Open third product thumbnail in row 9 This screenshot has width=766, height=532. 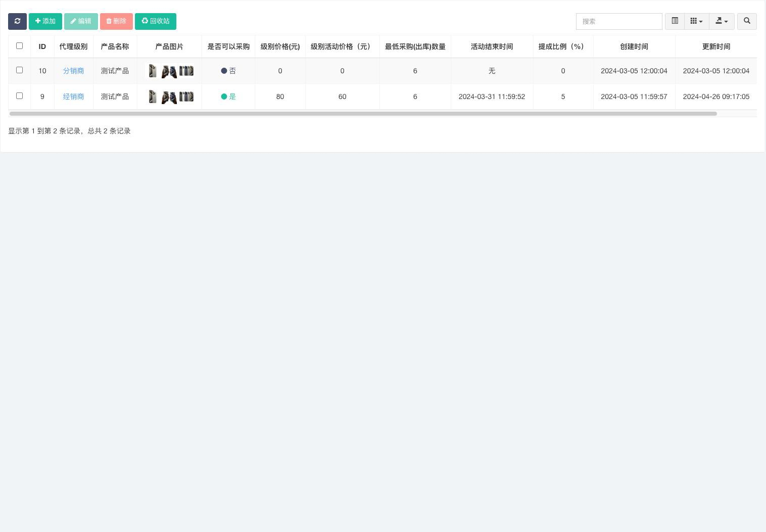(186, 96)
